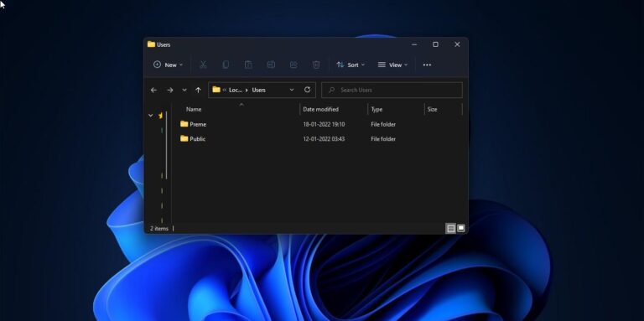Click the Paste clipboard icon
The height and width of the screenshot is (321, 644).
pos(248,65)
